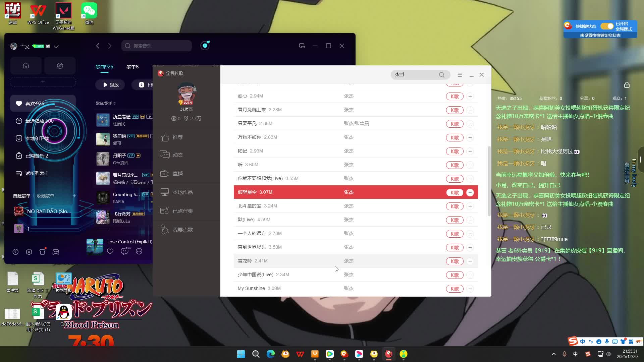This screenshot has height=362, width=644.
Task: Click the search magnifier in the K歌 search box
Action: 442,75
